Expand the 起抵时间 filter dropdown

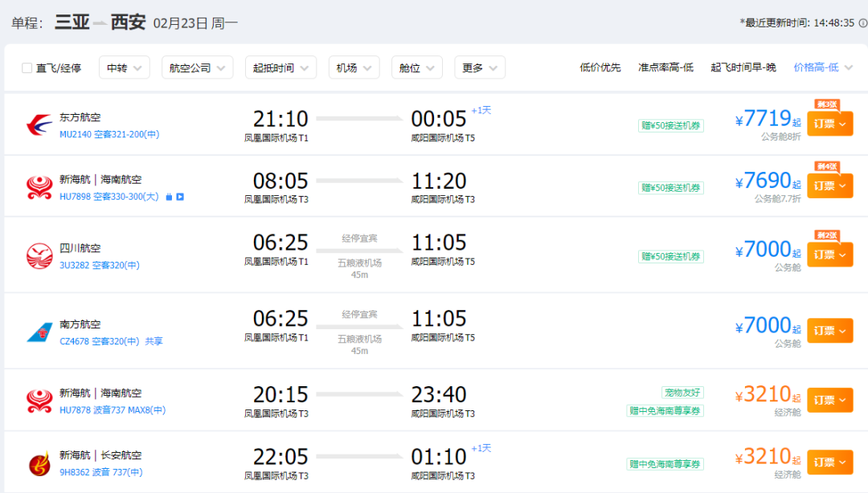(x=280, y=68)
